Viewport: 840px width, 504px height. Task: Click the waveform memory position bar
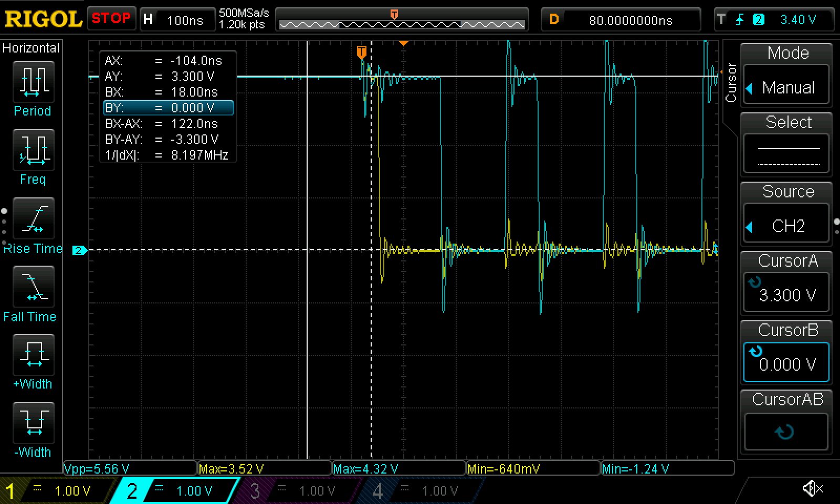(402, 24)
